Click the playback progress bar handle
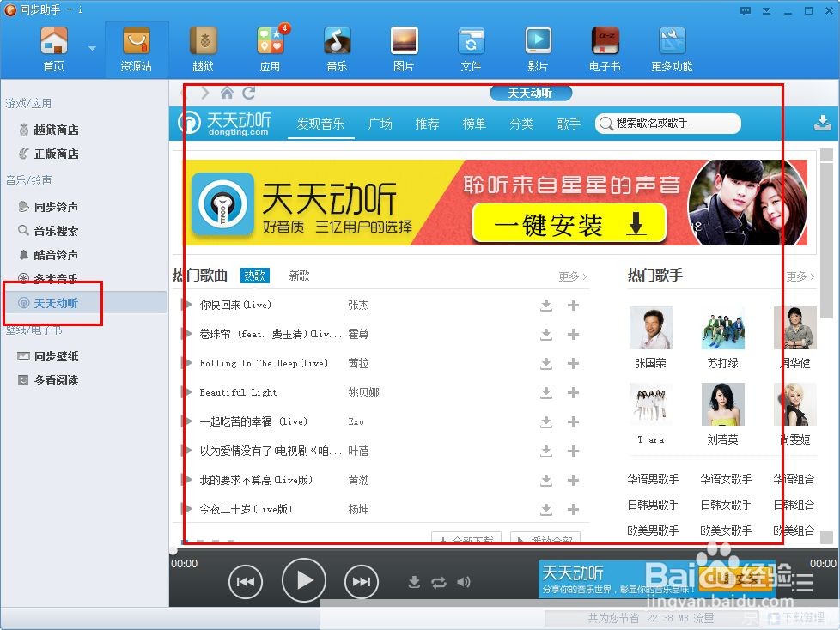Viewport: 840px width, 630px height. (x=173, y=550)
